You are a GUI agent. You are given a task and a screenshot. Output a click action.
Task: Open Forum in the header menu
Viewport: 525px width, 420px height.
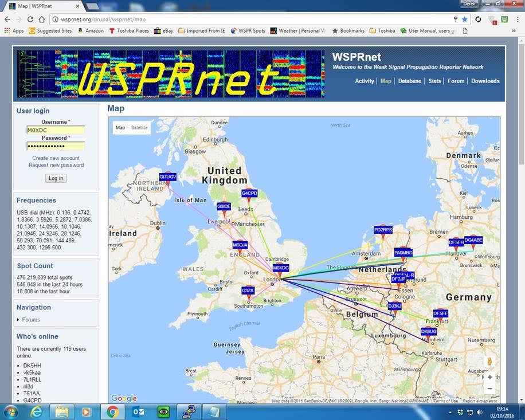pos(456,81)
